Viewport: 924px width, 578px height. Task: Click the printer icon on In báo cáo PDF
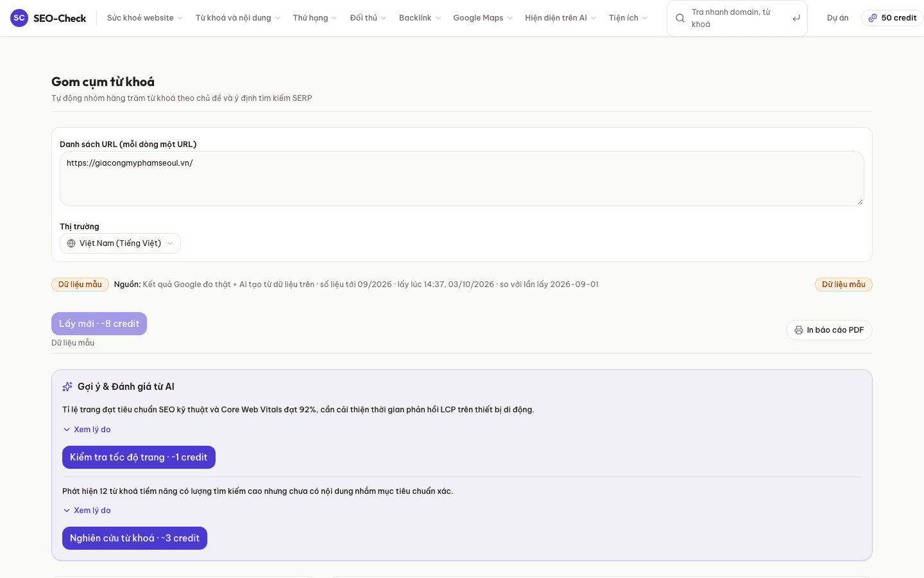[x=799, y=330]
